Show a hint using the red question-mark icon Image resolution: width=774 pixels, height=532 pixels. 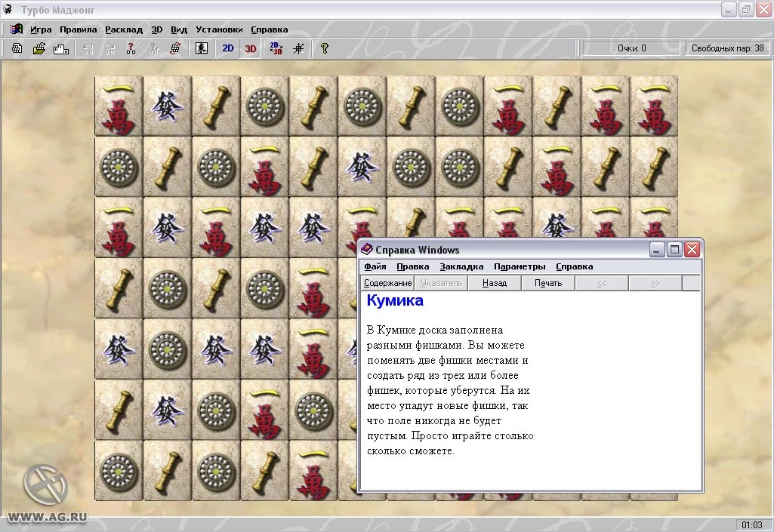coord(131,48)
